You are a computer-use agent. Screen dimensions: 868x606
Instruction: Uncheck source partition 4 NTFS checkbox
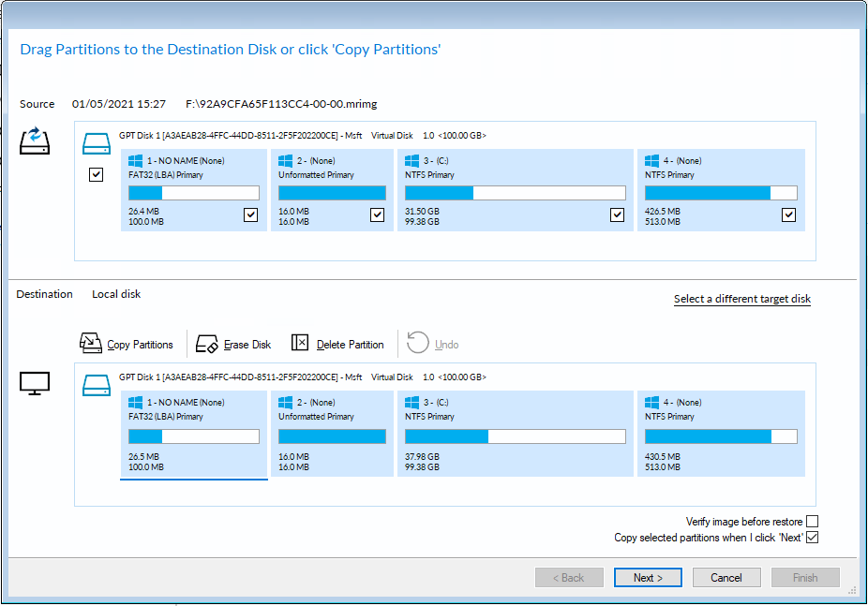[788, 215]
